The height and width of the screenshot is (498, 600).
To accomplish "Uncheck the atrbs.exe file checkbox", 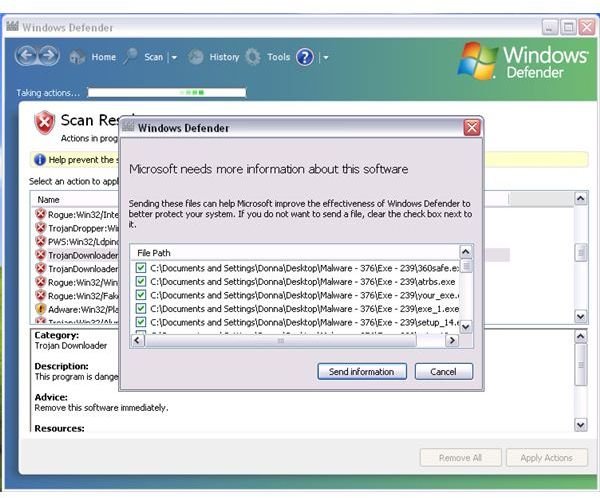I will click(x=141, y=281).
